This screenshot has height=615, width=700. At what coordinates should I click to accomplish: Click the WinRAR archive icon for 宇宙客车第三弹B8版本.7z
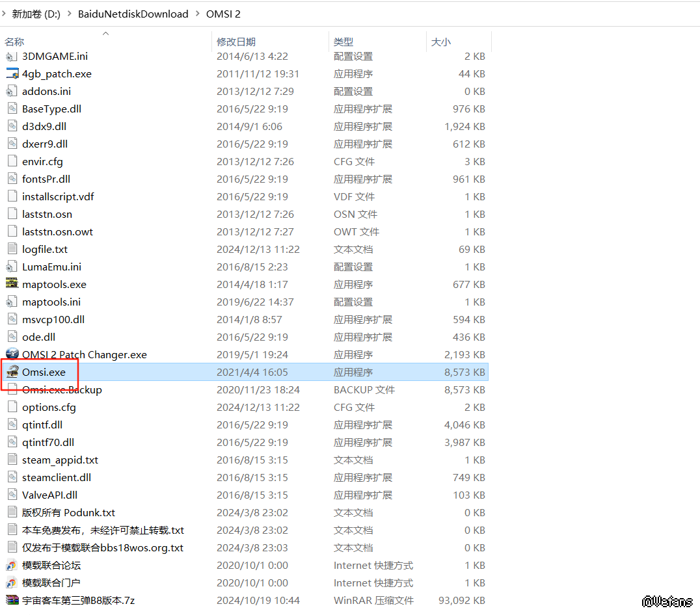[x=12, y=600]
